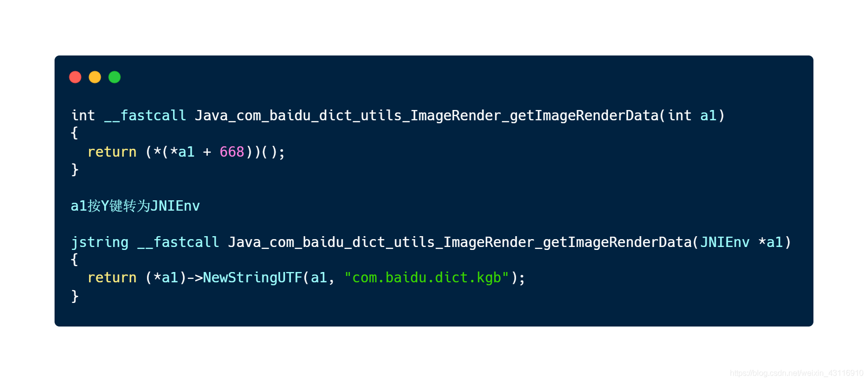868x382 pixels.
Task: Click second __fastcall keyword
Action: [178, 242]
